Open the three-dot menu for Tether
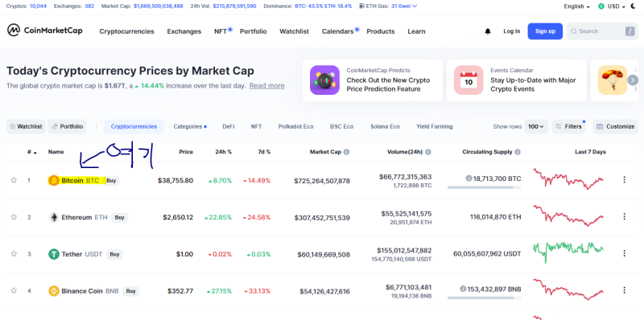 [625, 253]
